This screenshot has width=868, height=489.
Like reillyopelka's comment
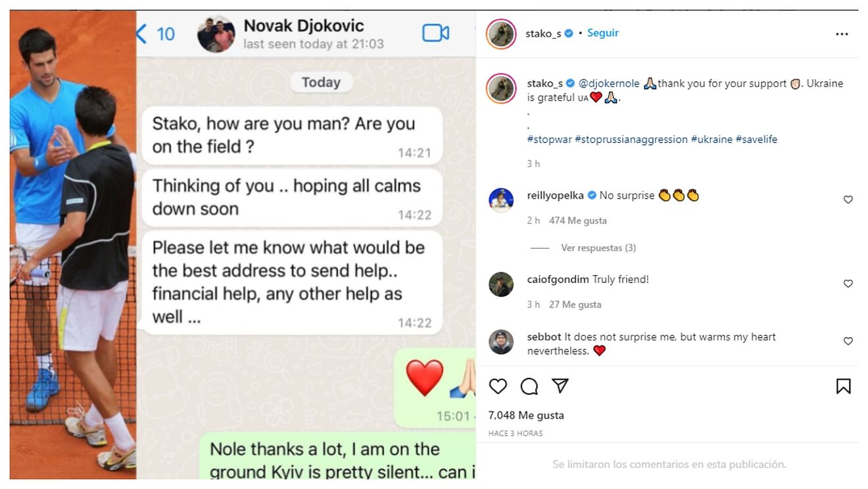point(848,199)
